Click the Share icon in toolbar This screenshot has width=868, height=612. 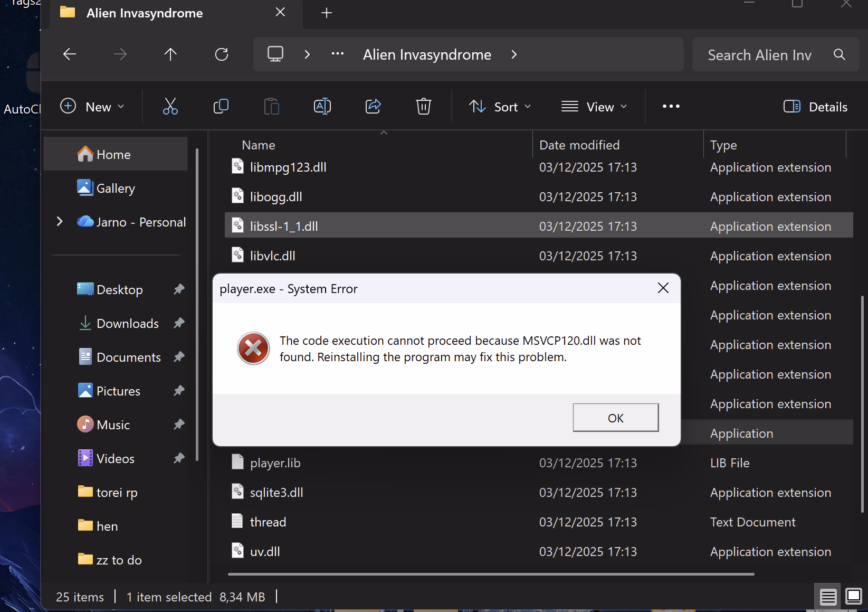coord(373,107)
